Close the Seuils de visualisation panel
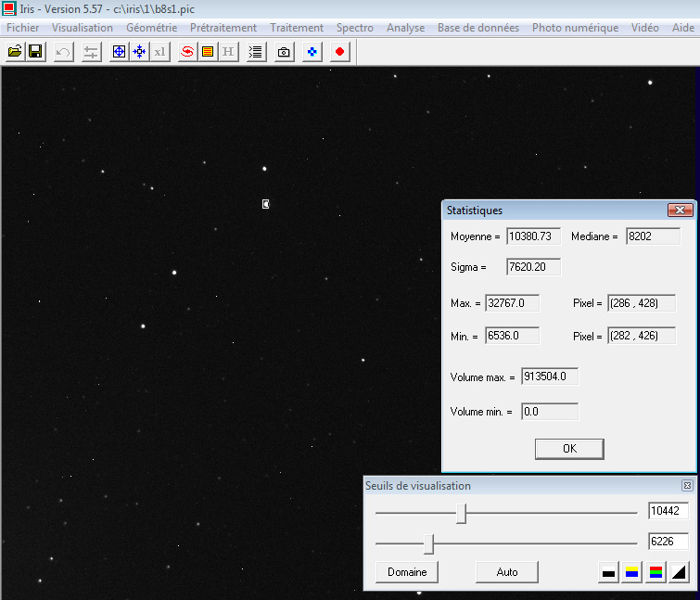Viewport: 700px width, 600px height. point(688,485)
